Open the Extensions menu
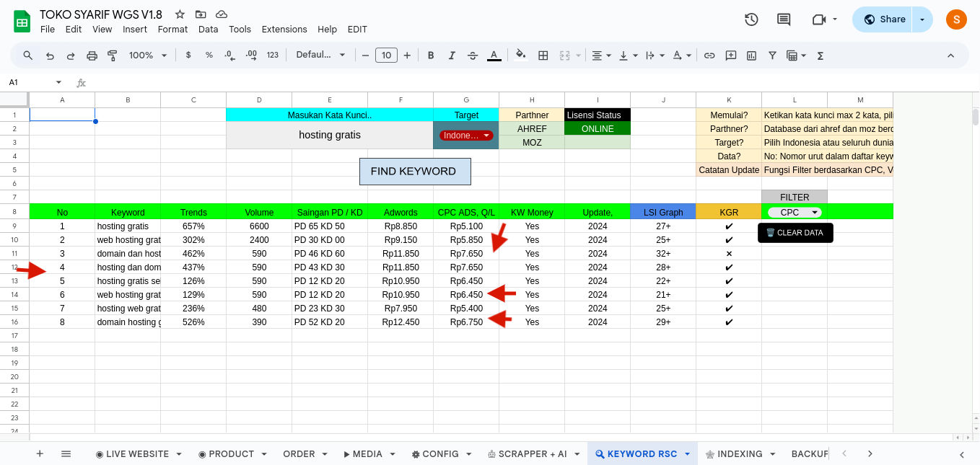The width and height of the screenshot is (980, 465). pos(284,30)
